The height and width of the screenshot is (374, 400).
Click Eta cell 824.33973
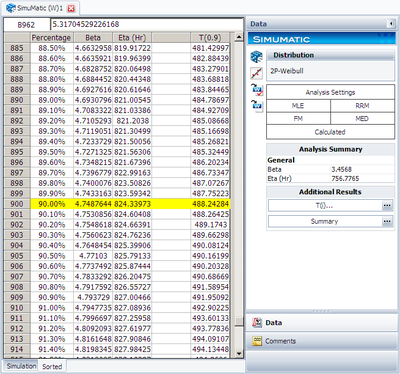(132, 204)
